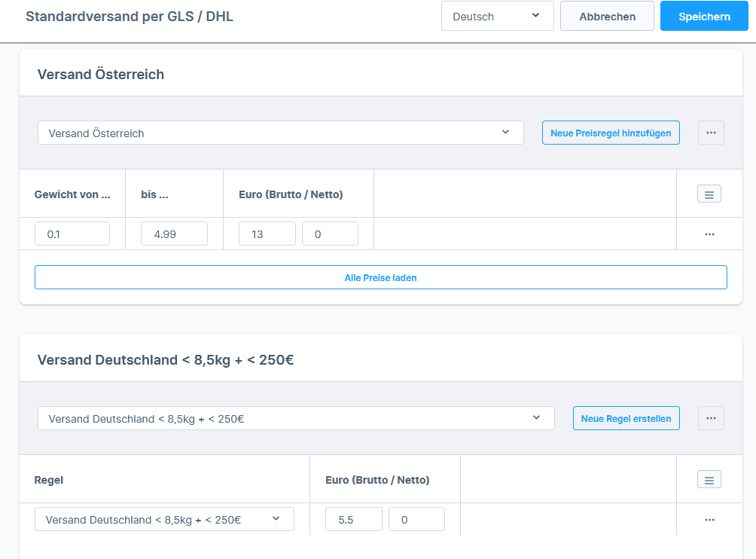Viewport: 756px width, 559px height.
Task: Open column settings list icon in Österreich table
Action: (x=709, y=194)
